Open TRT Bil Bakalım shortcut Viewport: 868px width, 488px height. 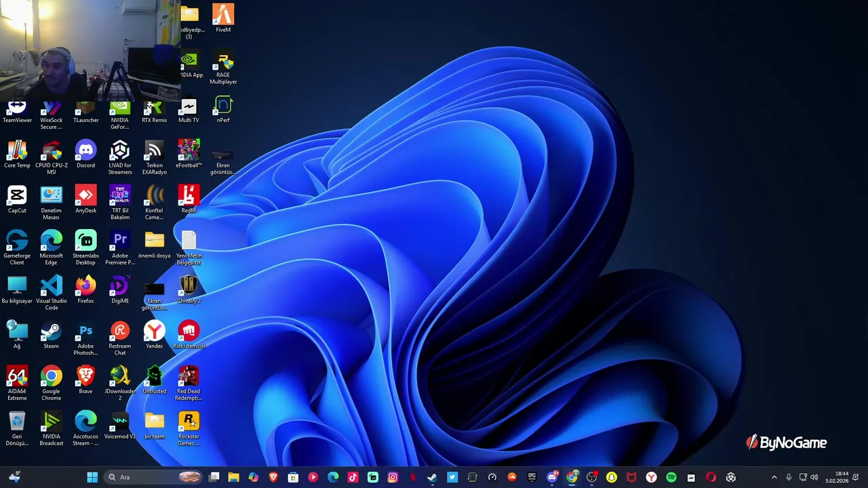coord(120,203)
